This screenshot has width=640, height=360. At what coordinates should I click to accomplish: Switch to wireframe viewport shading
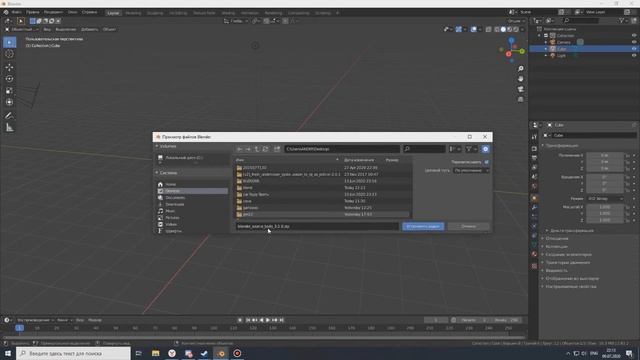pyautogui.click(x=497, y=29)
